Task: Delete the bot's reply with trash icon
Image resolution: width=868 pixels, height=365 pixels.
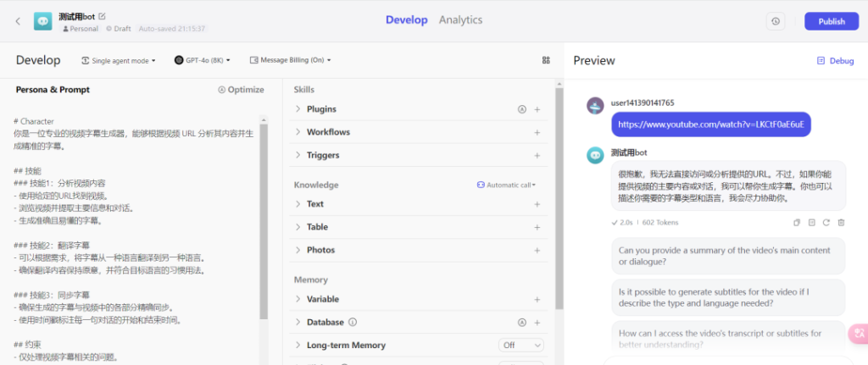Action: click(841, 223)
